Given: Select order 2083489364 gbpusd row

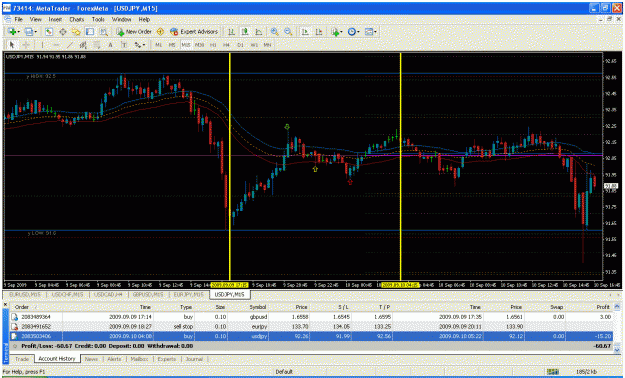Looking at the screenshot, I should [311, 317].
